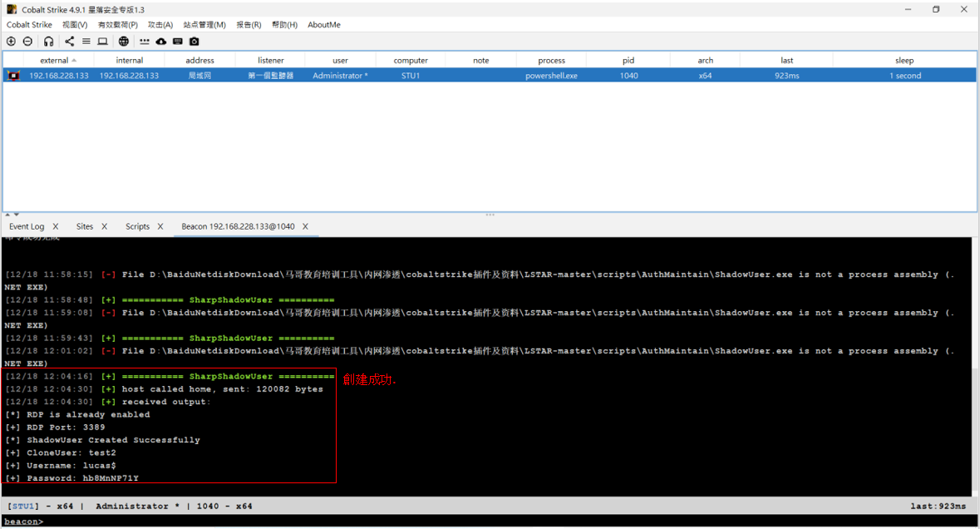Show target table via laptop icon
This screenshot has width=980, height=529.
click(x=102, y=42)
